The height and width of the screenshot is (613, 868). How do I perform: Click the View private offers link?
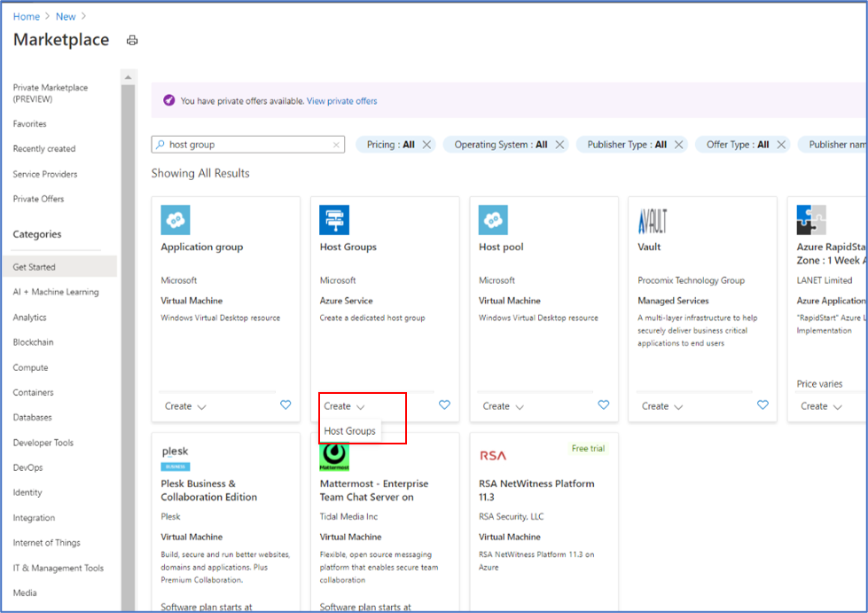[x=341, y=101]
